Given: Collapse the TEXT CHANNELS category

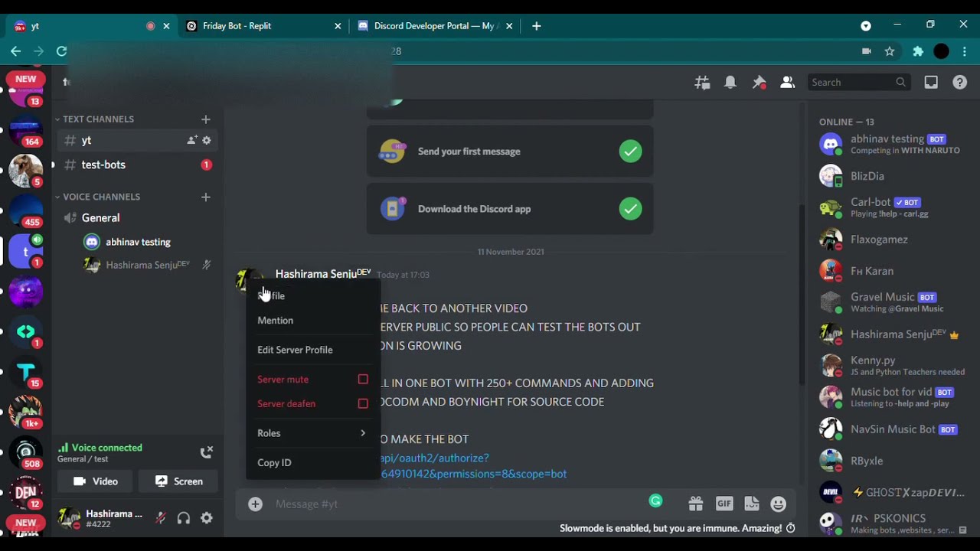Looking at the screenshot, I should tap(98, 119).
